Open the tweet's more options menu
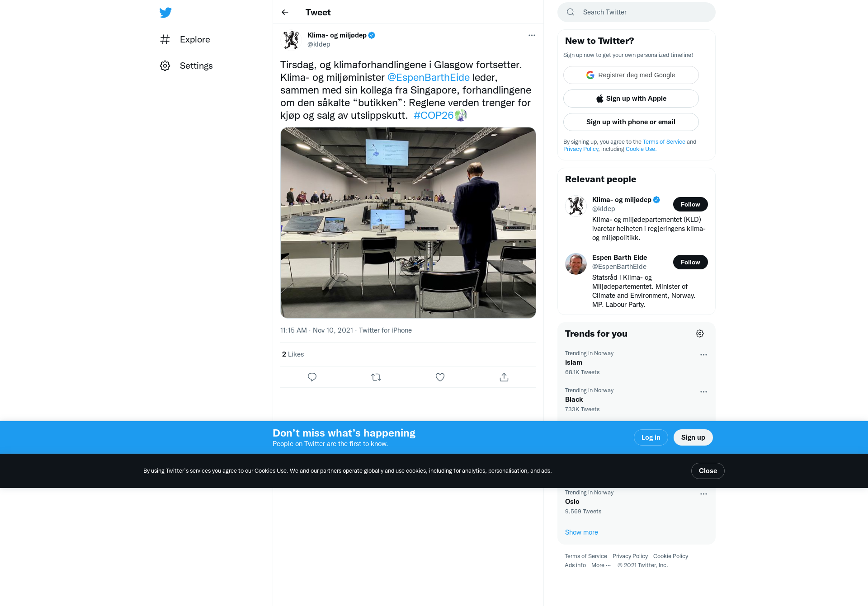Screen dimensions: 868x606 [x=532, y=35]
